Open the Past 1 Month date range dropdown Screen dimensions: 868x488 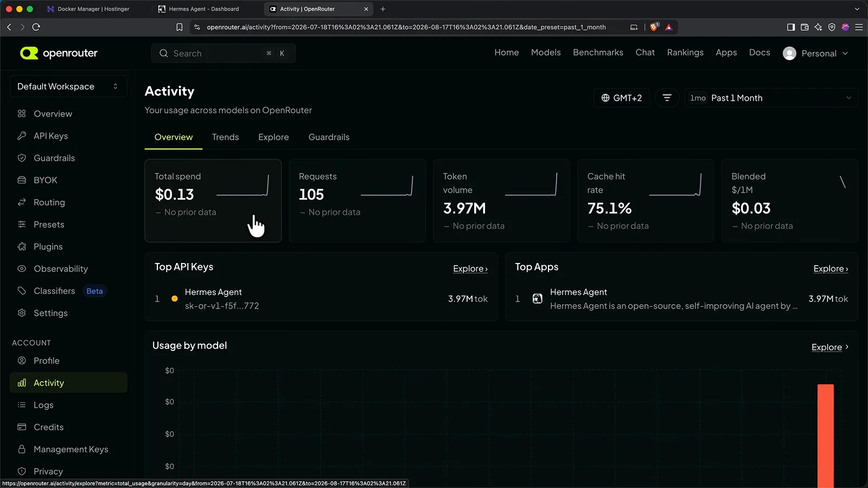[x=771, y=98]
